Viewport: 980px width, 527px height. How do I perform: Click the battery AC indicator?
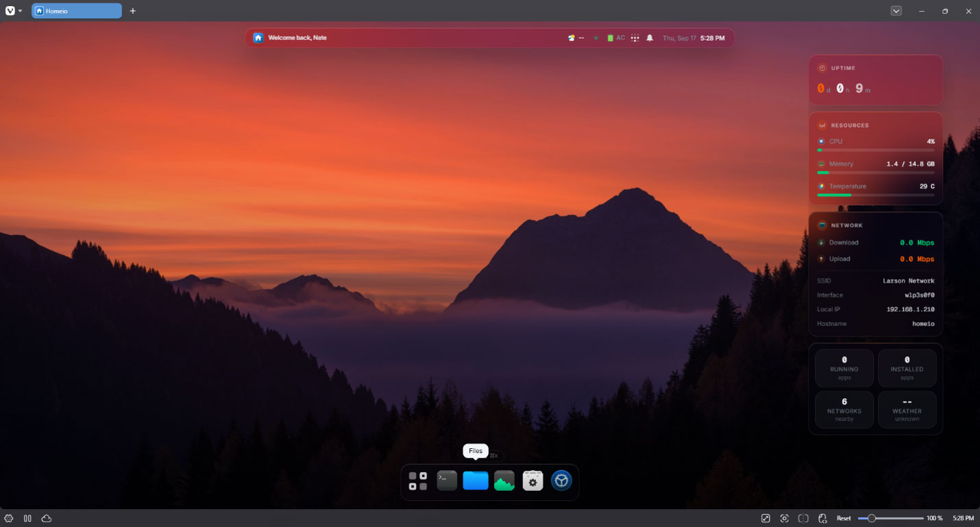[615, 38]
